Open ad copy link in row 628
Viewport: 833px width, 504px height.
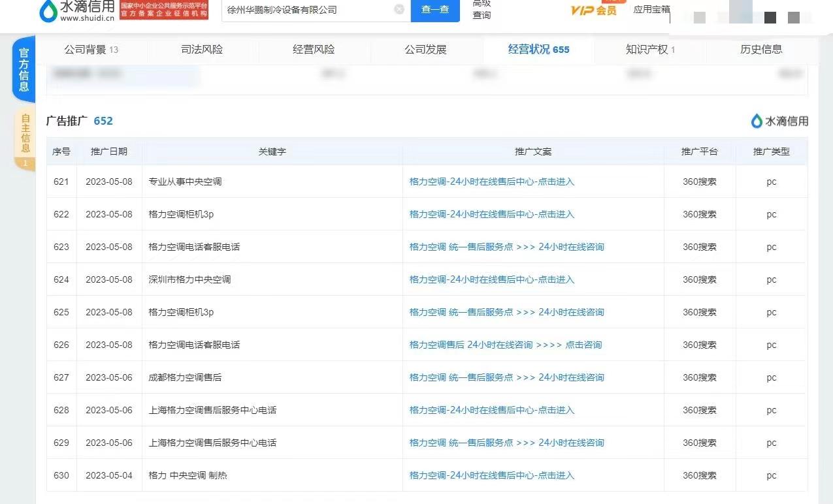point(492,410)
